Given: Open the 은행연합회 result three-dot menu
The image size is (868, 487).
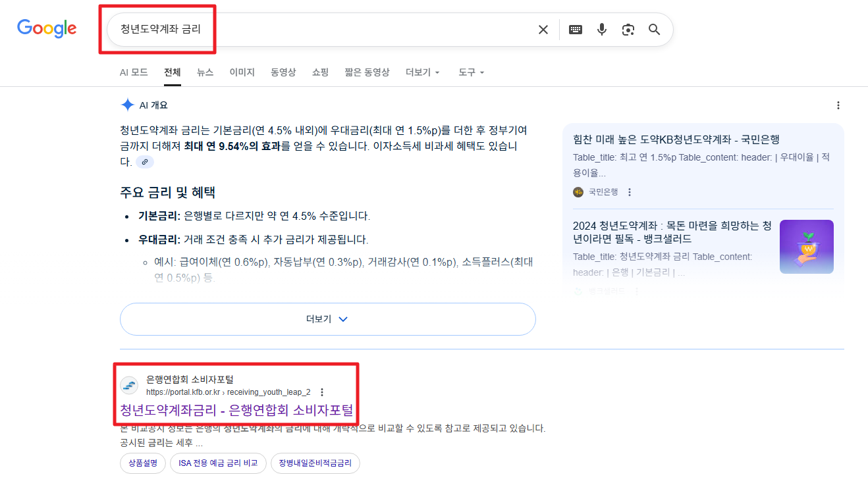Looking at the screenshot, I should click(x=322, y=391).
